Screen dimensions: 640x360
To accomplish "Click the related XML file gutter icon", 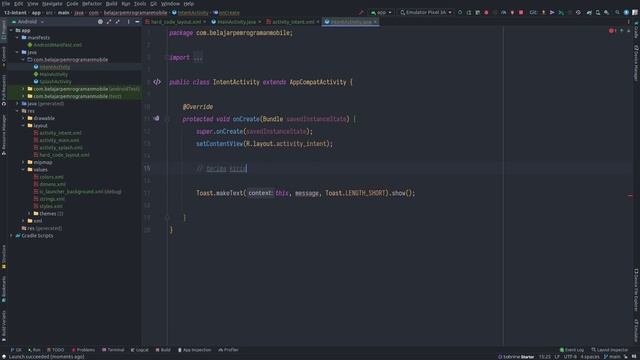I will (157, 82).
